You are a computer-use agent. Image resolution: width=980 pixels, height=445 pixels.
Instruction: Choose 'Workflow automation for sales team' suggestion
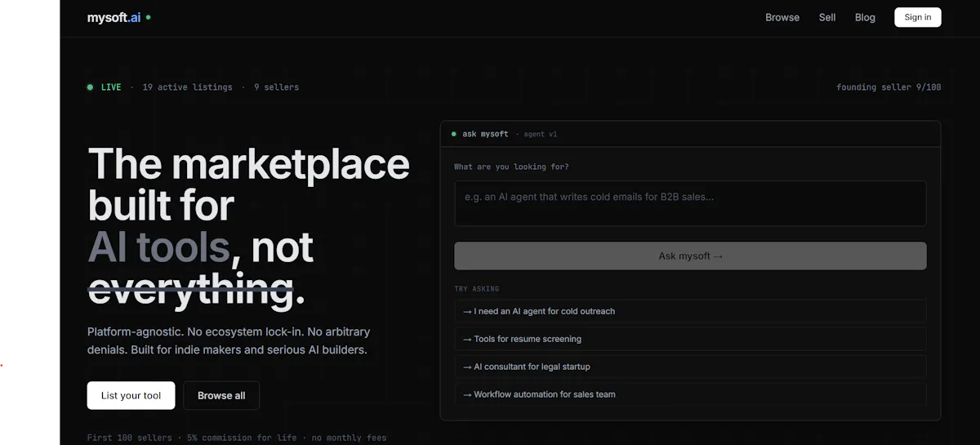pyautogui.click(x=690, y=394)
